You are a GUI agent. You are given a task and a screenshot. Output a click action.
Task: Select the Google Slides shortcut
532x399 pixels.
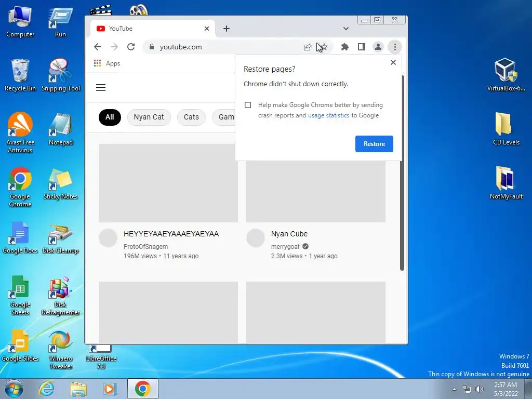[x=20, y=345]
